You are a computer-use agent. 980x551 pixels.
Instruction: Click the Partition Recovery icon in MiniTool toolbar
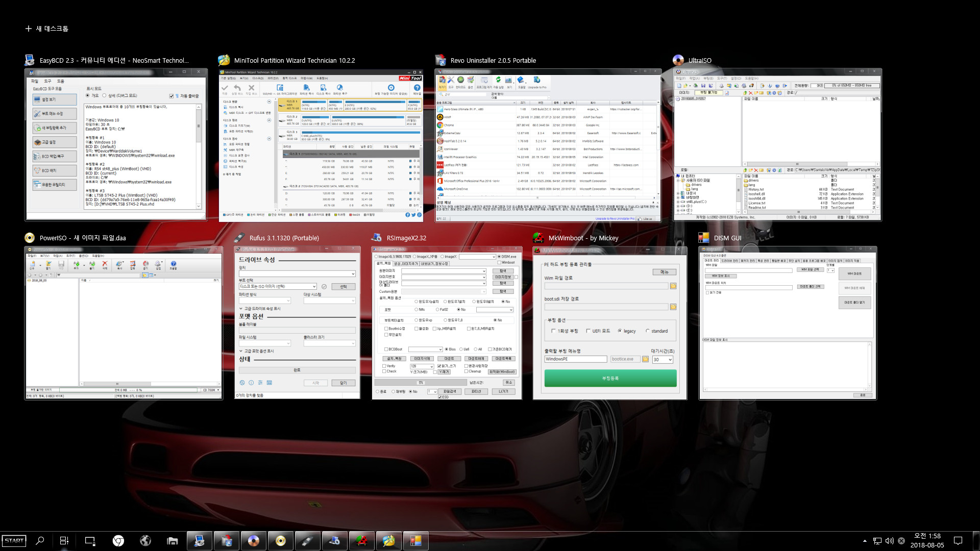(x=340, y=88)
